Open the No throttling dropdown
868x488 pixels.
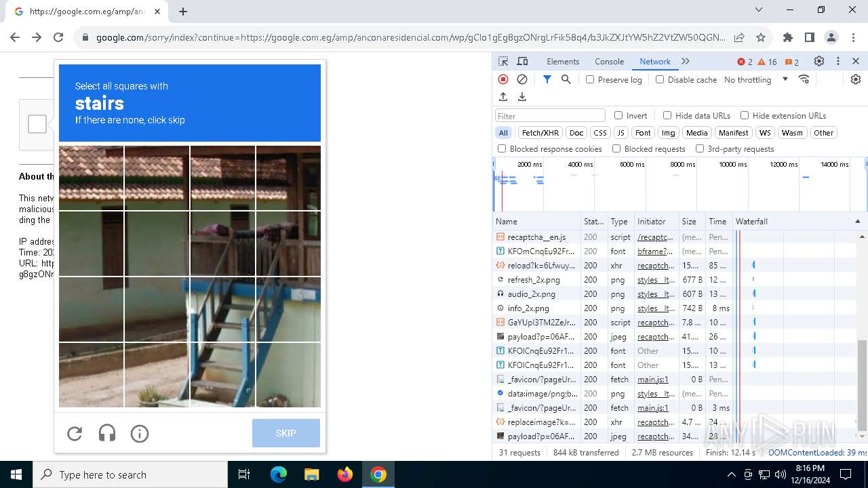[x=756, y=79]
